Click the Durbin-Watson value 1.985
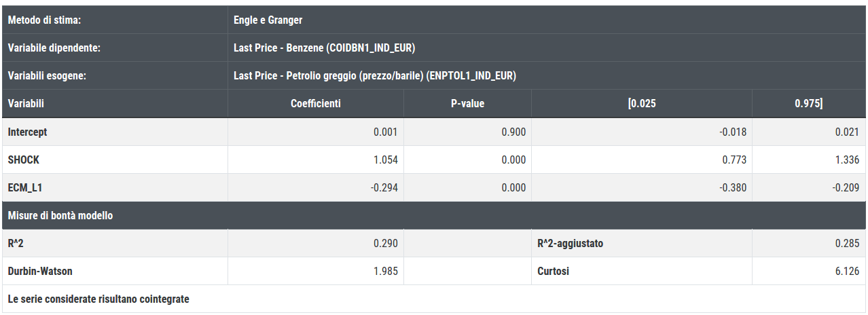 tap(386, 271)
